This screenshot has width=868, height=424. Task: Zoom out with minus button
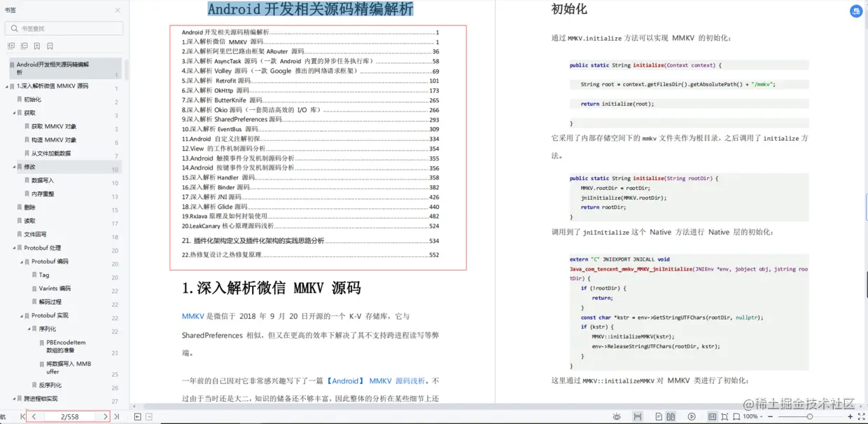click(770, 417)
